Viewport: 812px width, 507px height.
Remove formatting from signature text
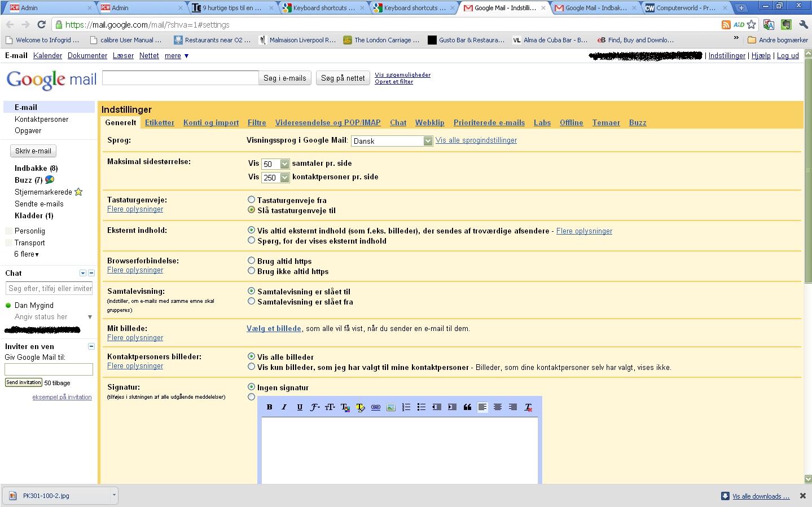528,407
